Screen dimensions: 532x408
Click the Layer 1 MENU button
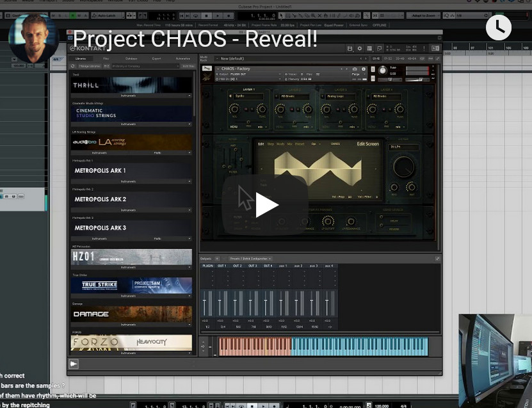(234, 127)
